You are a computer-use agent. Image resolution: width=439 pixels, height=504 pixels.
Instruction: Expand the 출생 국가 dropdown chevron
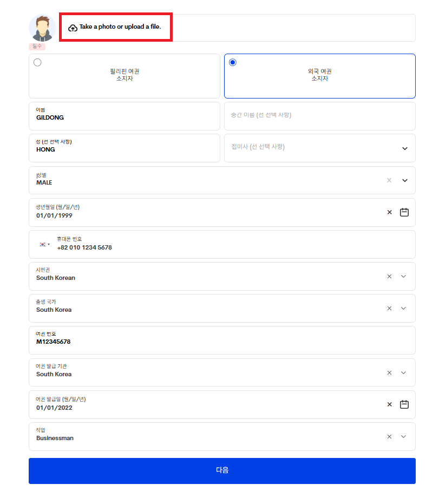403,308
